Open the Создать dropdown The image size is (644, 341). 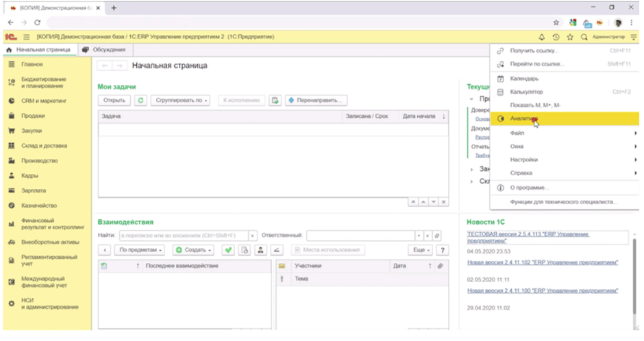[x=193, y=250]
